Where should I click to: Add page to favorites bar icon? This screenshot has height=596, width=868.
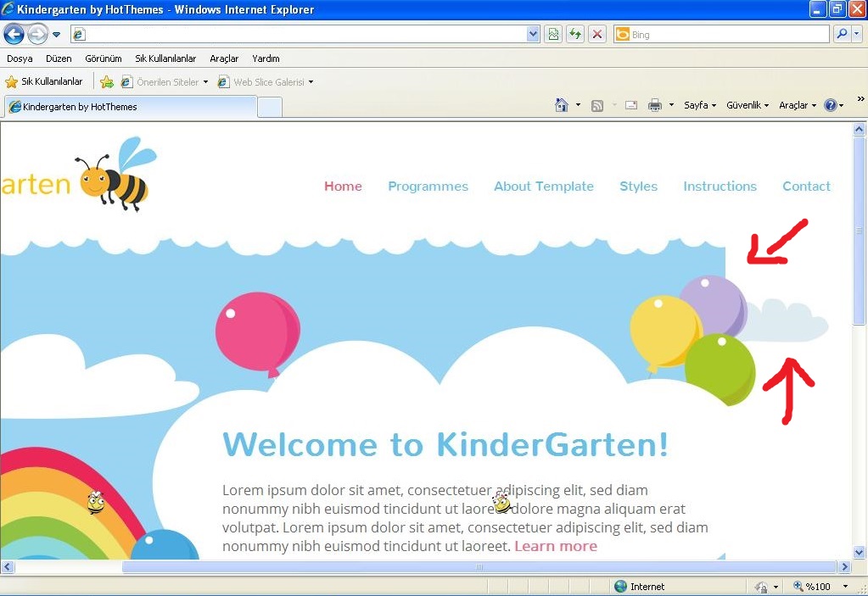107,82
